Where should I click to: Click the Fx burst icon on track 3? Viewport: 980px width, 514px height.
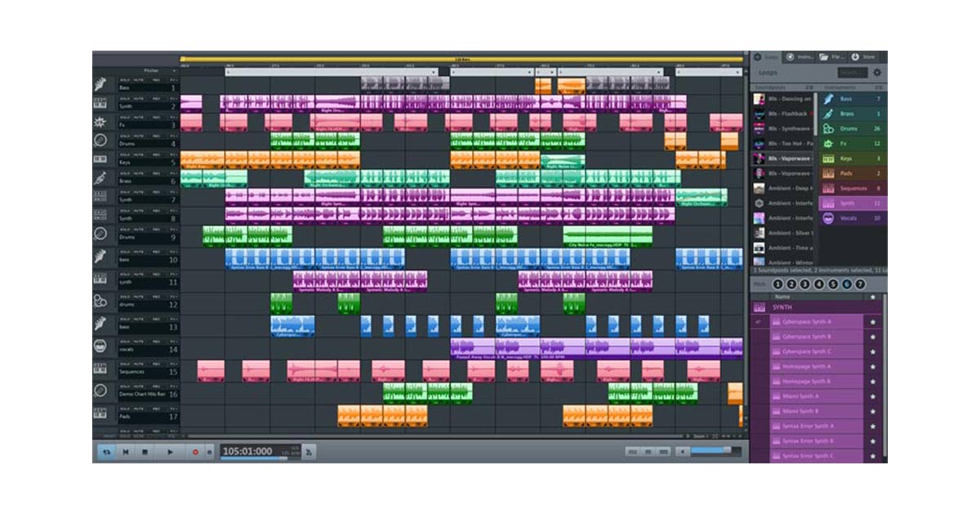[100, 122]
